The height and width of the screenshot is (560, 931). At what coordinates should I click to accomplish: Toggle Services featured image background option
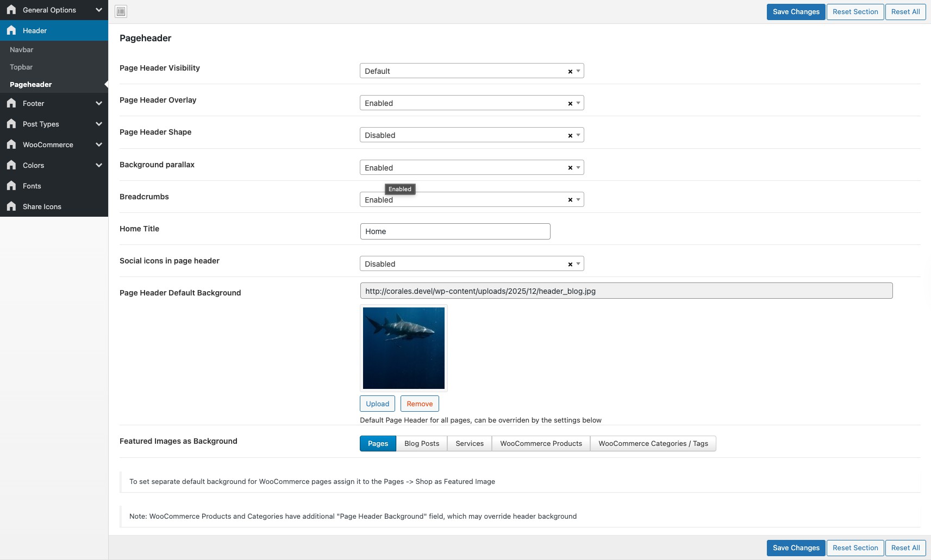470,444
